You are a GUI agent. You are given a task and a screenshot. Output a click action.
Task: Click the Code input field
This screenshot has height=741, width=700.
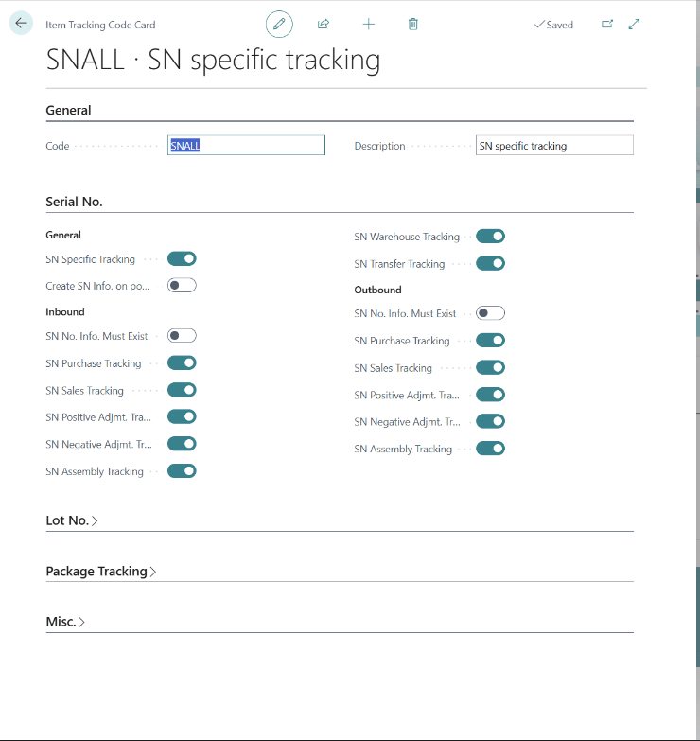point(246,146)
